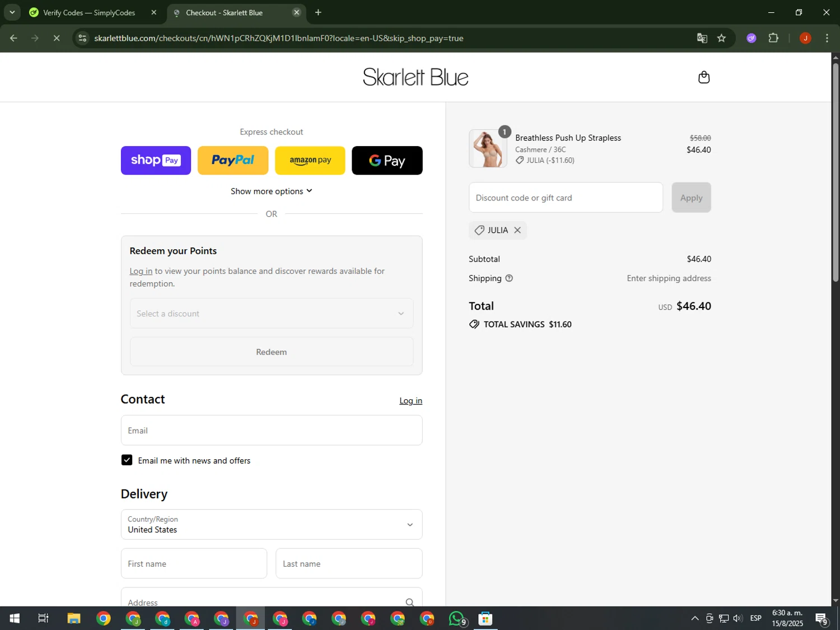Open the purple extension icon
The height and width of the screenshot is (630, 840).
point(752,38)
